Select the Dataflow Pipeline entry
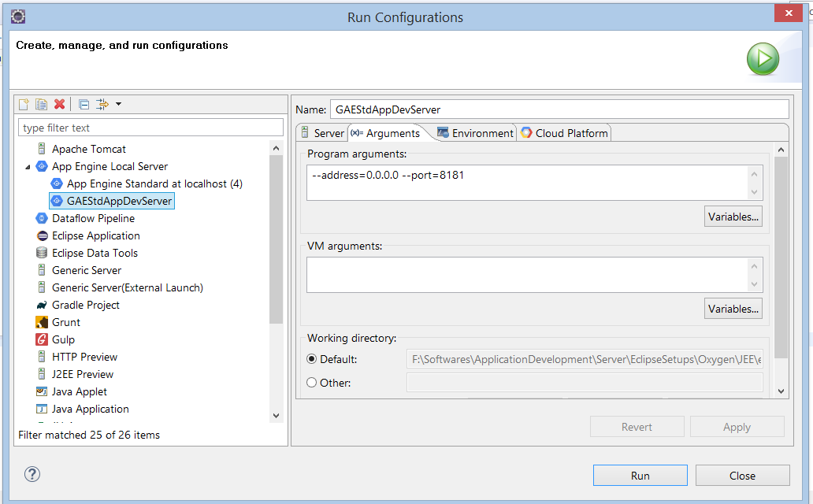813x504 pixels. [93, 218]
